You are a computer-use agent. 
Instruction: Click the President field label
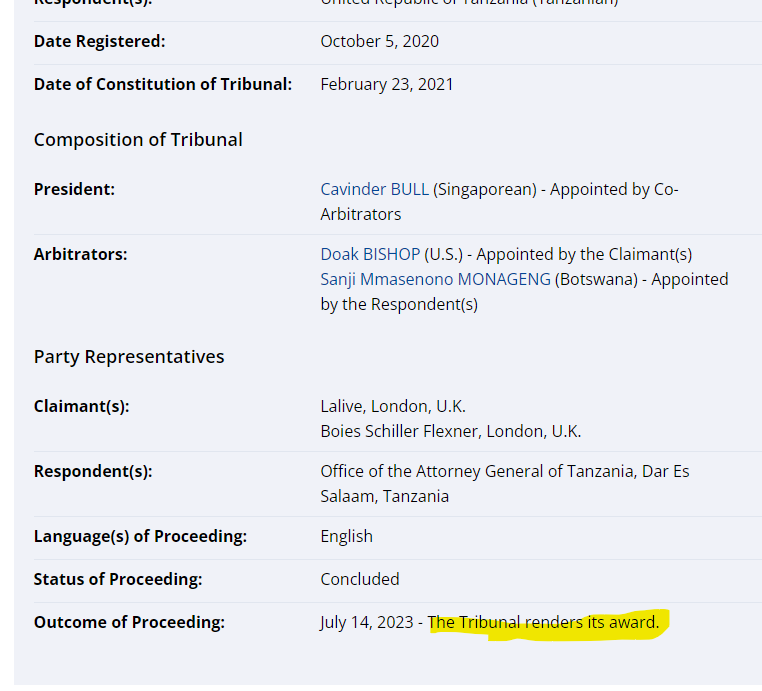tap(74, 189)
